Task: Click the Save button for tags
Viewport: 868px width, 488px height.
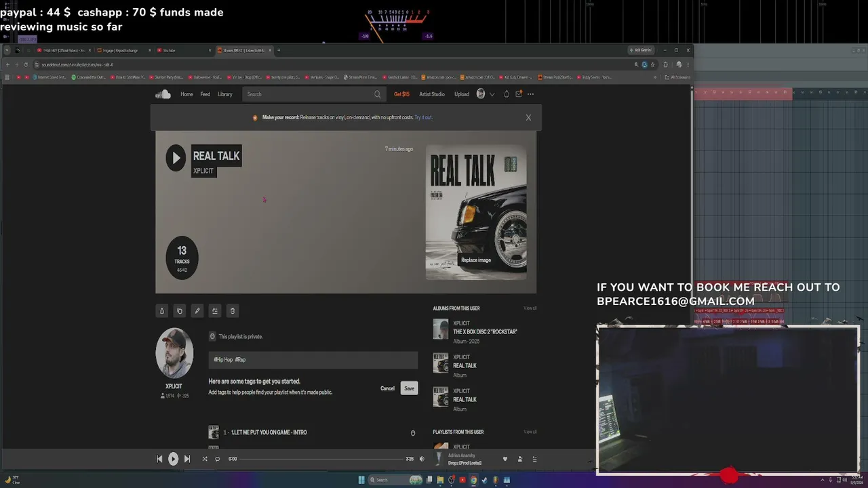Action: [409, 388]
